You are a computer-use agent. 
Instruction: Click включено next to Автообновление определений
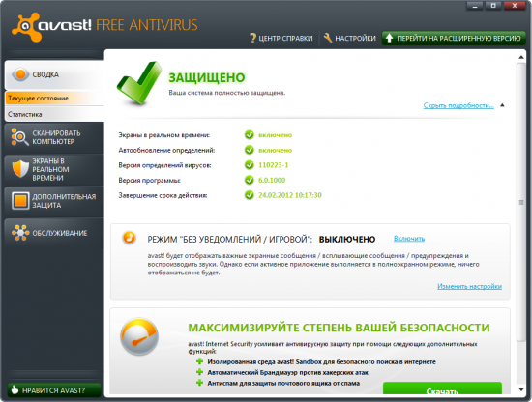[x=275, y=150]
